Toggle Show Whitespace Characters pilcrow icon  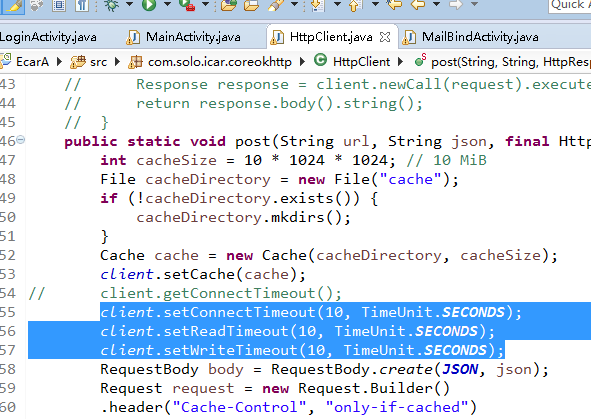point(81,5)
